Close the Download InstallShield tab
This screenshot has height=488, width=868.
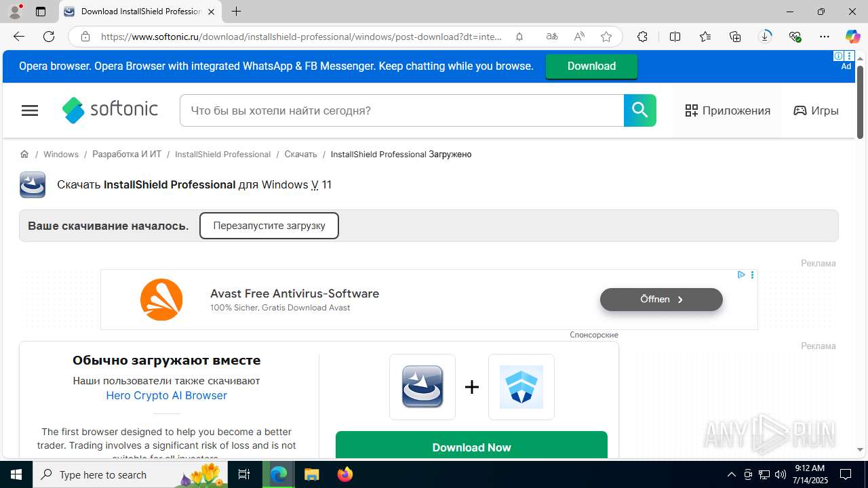211,12
